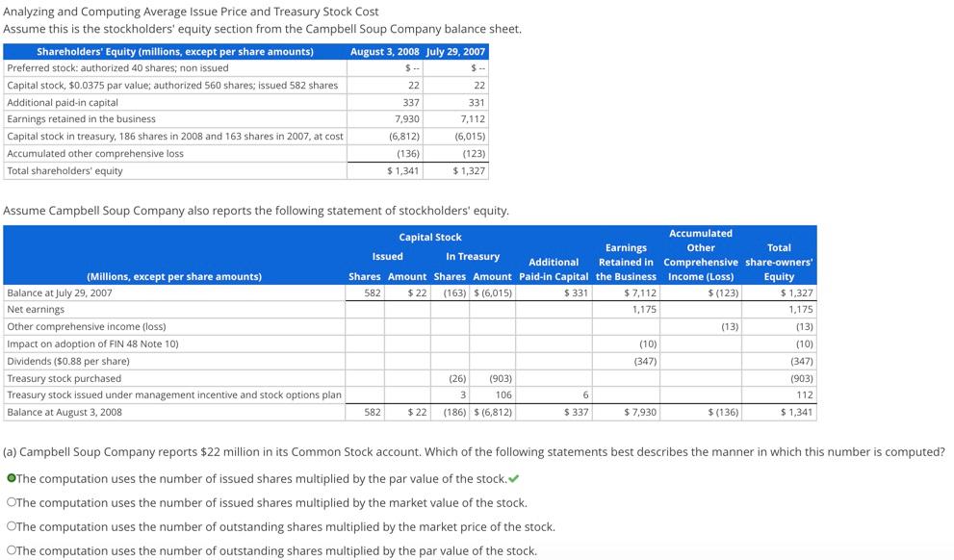
Task: Click the 'Shareholders' Equity' blue table header
Action: [x=173, y=49]
